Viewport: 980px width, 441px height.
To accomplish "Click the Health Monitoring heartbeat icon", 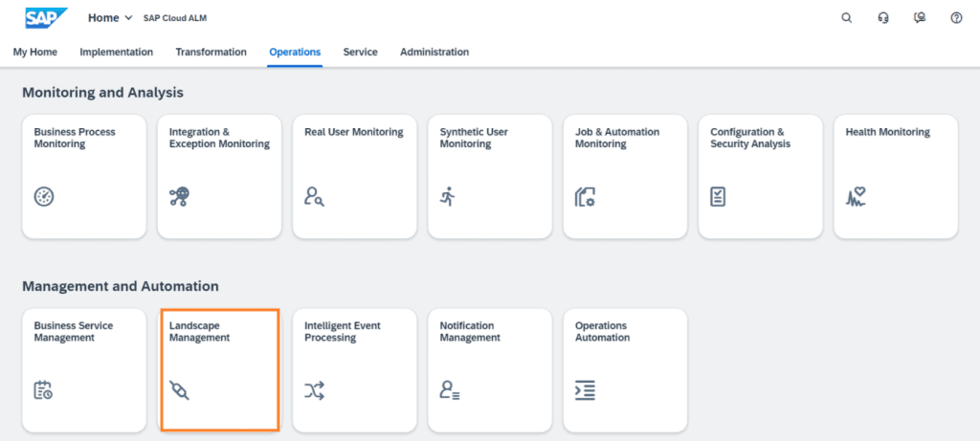I will (x=856, y=197).
